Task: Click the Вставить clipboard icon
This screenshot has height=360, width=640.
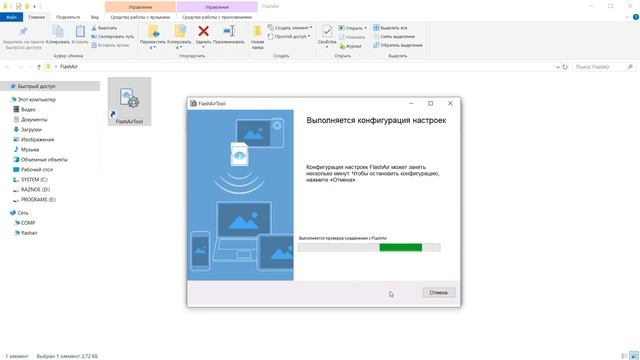Action: pos(80,32)
